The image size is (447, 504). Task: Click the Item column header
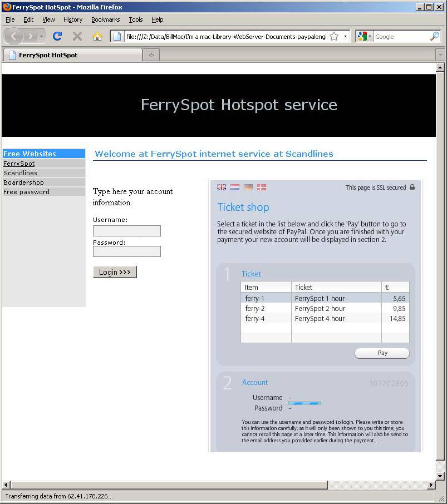pos(266,287)
